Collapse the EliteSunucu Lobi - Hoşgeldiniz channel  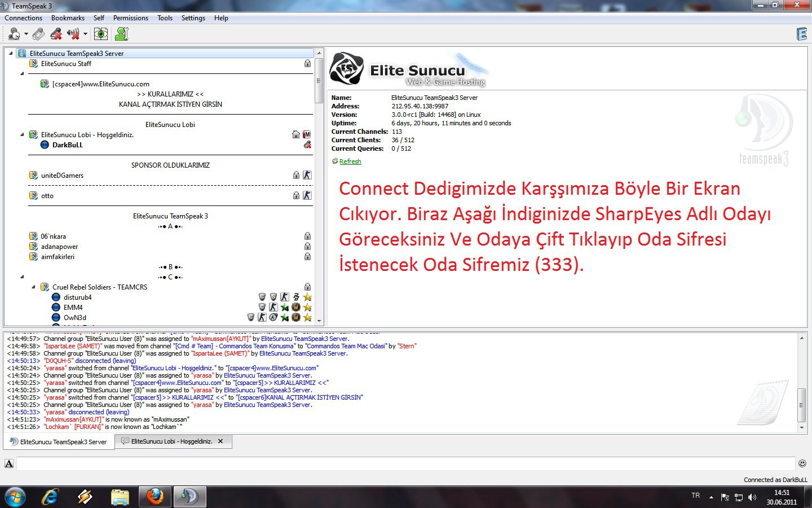pos(22,134)
